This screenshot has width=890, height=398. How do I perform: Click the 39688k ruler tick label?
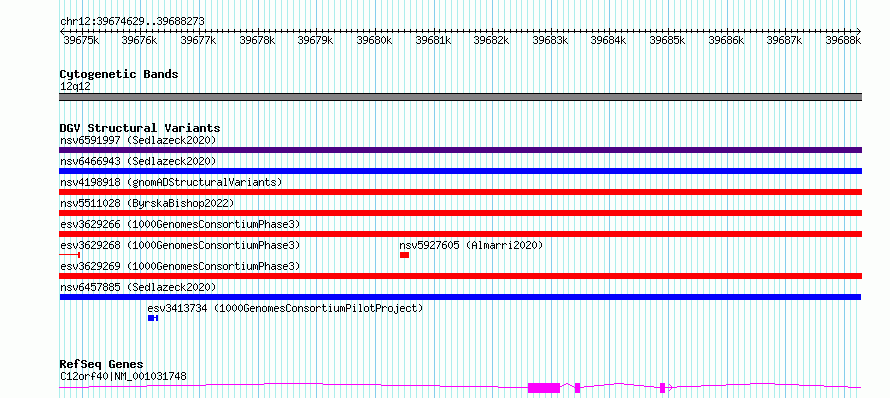click(843, 40)
